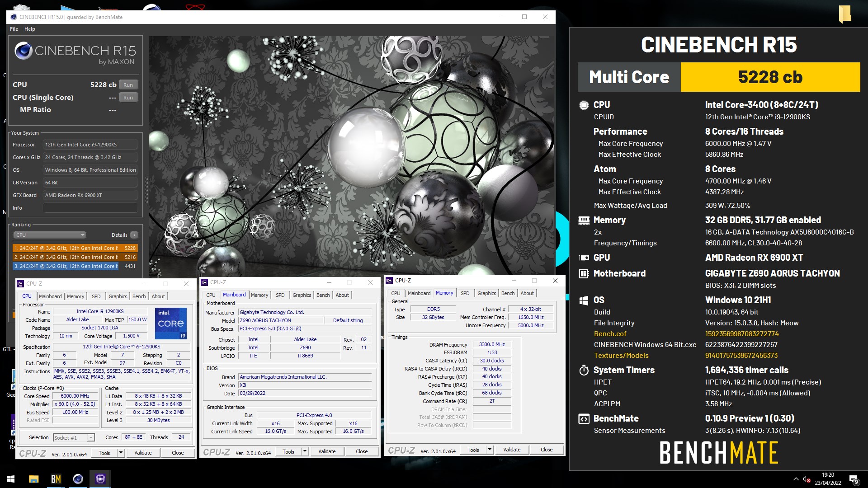The height and width of the screenshot is (488, 868).
Task: Click Close button in CPU-Z Memory window
Action: [x=547, y=450]
